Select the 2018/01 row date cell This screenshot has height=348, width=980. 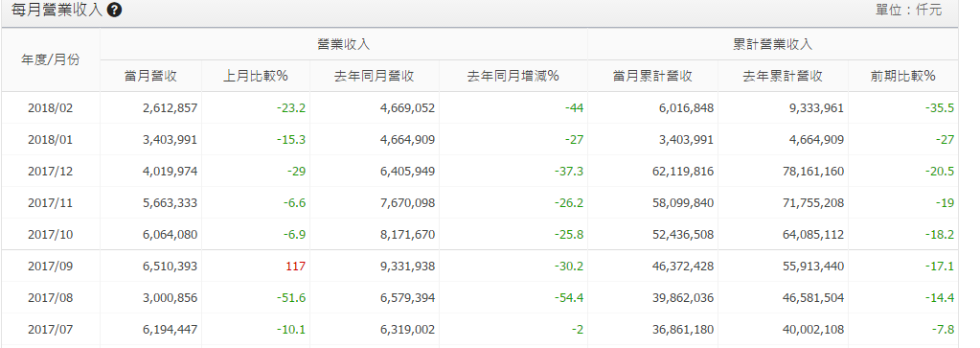pos(51,140)
